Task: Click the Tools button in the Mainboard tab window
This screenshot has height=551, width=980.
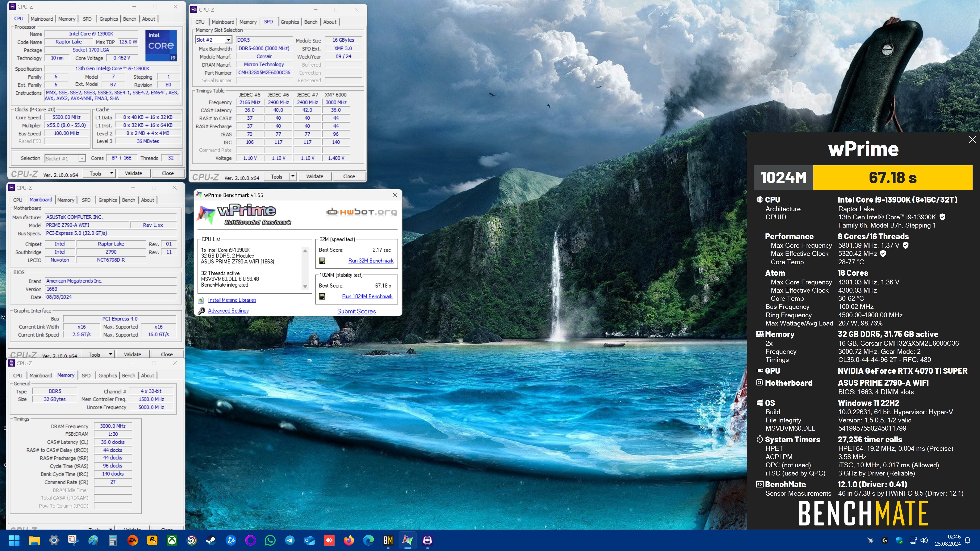Action: [94, 354]
